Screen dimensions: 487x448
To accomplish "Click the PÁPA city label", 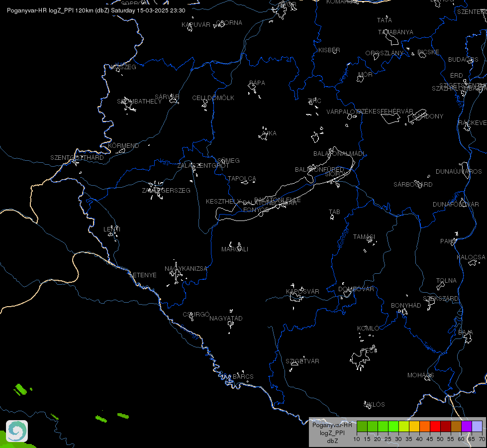I will pyautogui.click(x=257, y=83).
